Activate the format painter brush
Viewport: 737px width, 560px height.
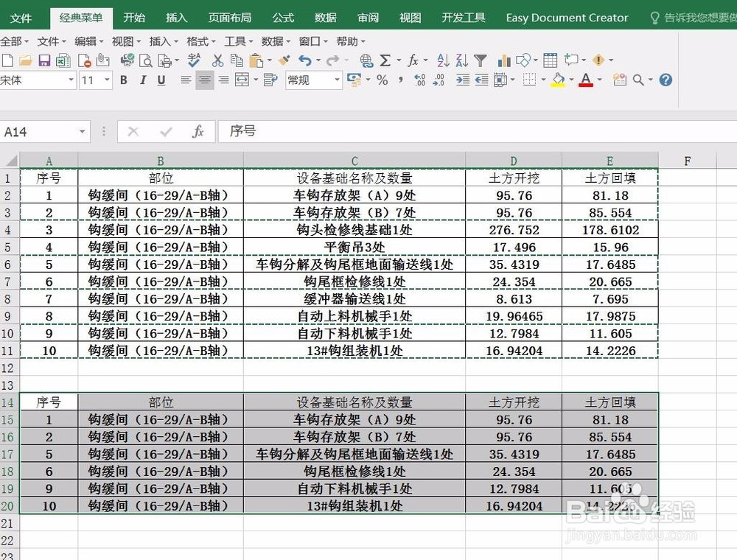coord(284,60)
